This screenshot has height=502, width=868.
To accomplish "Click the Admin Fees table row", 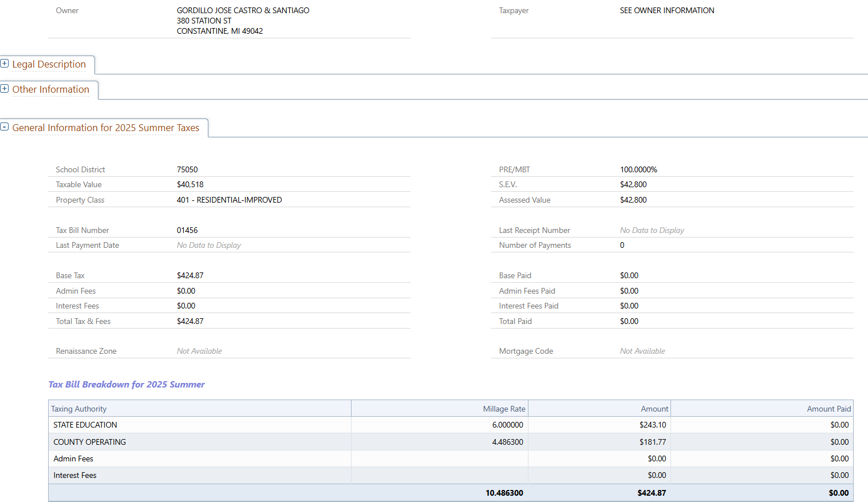I will [73, 458].
